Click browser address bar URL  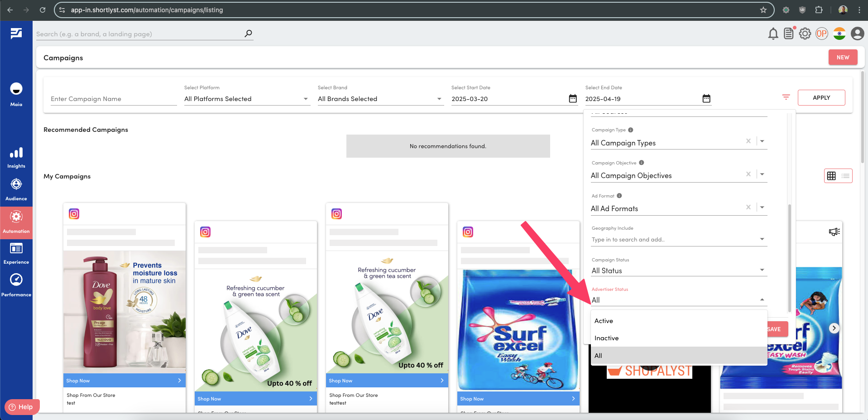click(x=147, y=10)
